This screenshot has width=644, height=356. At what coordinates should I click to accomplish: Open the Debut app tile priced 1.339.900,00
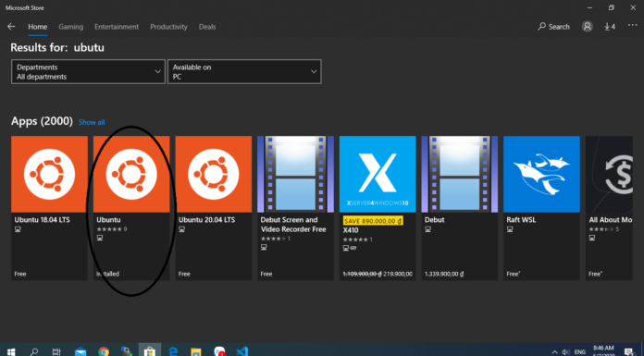(460, 208)
